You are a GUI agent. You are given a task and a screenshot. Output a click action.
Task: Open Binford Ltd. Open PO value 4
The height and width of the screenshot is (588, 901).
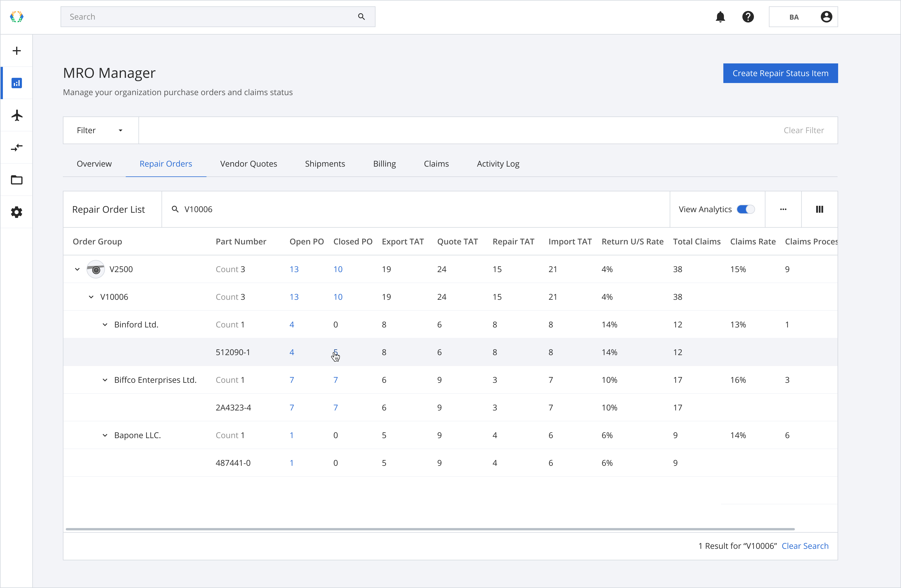(x=292, y=324)
